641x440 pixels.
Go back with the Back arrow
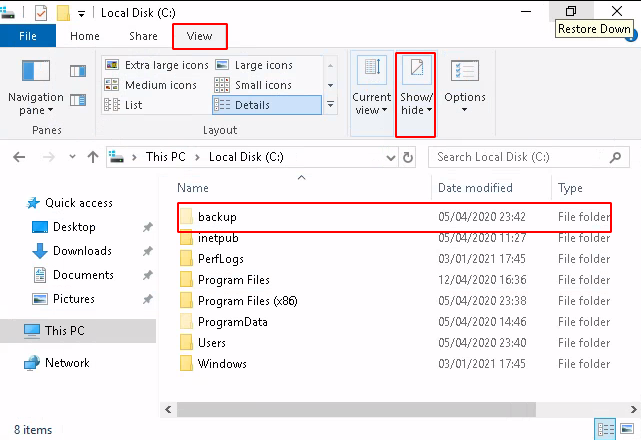(19, 157)
